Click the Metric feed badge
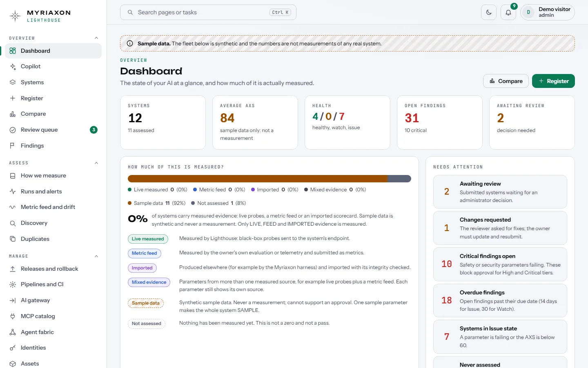Image resolution: width=588 pixels, height=368 pixels. [x=145, y=253]
